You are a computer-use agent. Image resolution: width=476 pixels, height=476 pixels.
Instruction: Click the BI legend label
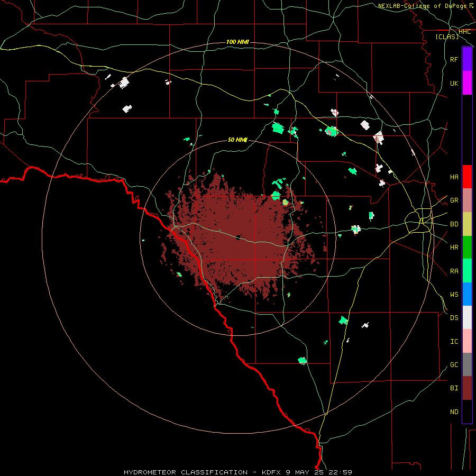(x=454, y=388)
